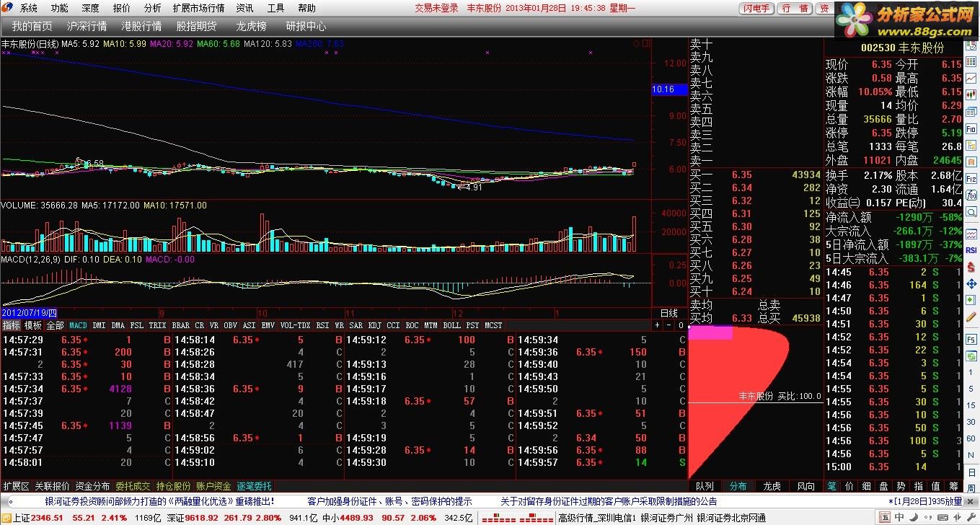Click the F5 chart switch icon
The image size is (980, 525).
971,339
